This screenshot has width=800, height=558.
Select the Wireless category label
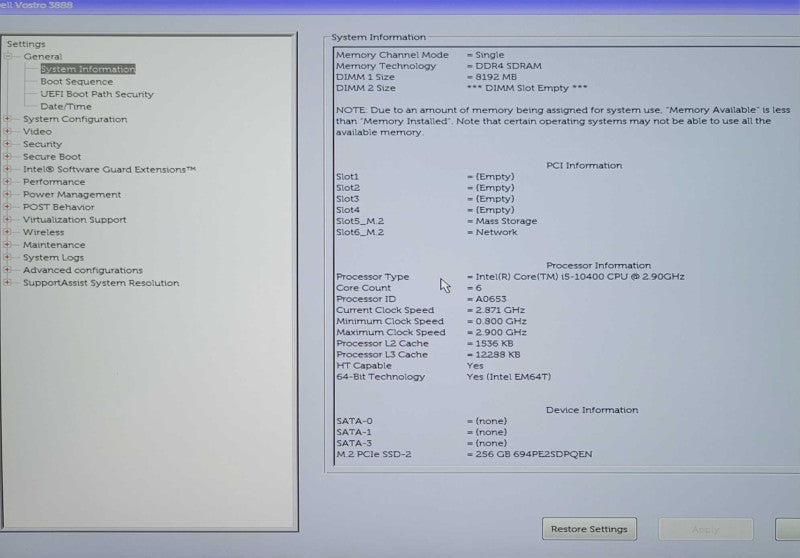click(x=43, y=232)
